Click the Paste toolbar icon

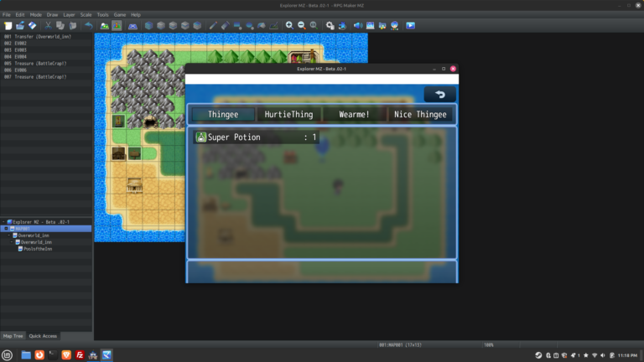[x=73, y=25]
